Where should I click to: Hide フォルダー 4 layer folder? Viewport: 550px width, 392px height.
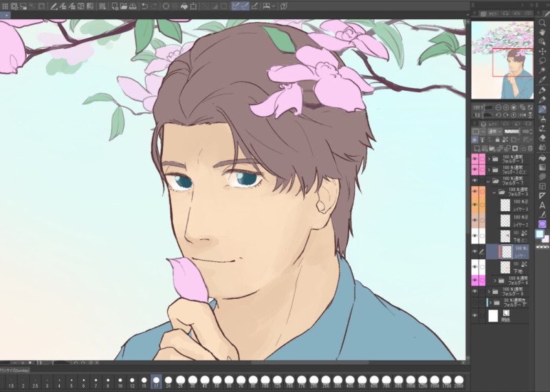pos(474,281)
